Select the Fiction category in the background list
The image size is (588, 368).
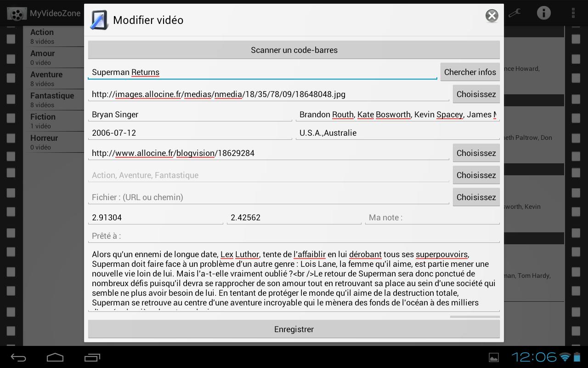click(53, 121)
